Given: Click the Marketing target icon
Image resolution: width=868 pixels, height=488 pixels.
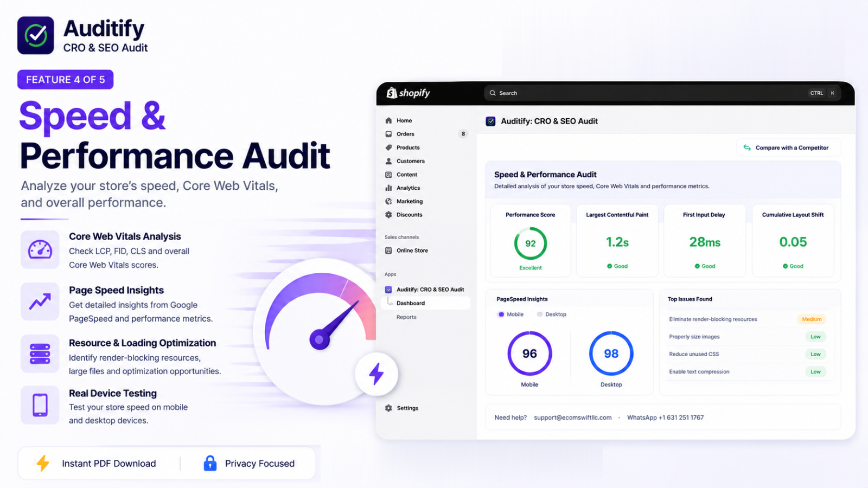Looking at the screenshot, I should (x=388, y=201).
